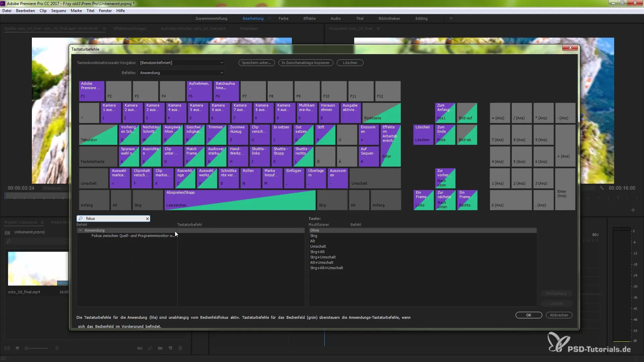Select the Zum Anfang Pos1 key
644x362 pixels.
click(445, 113)
